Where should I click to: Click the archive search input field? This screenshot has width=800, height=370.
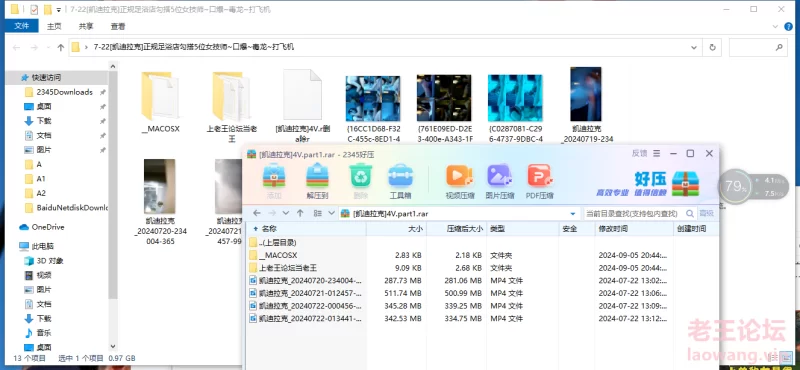[x=633, y=213]
